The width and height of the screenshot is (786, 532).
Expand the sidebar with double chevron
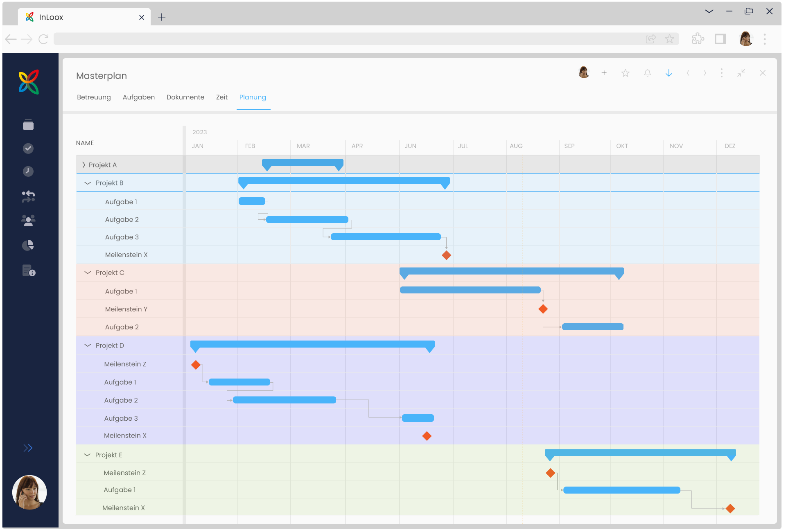pyautogui.click(x=28, y=448)
